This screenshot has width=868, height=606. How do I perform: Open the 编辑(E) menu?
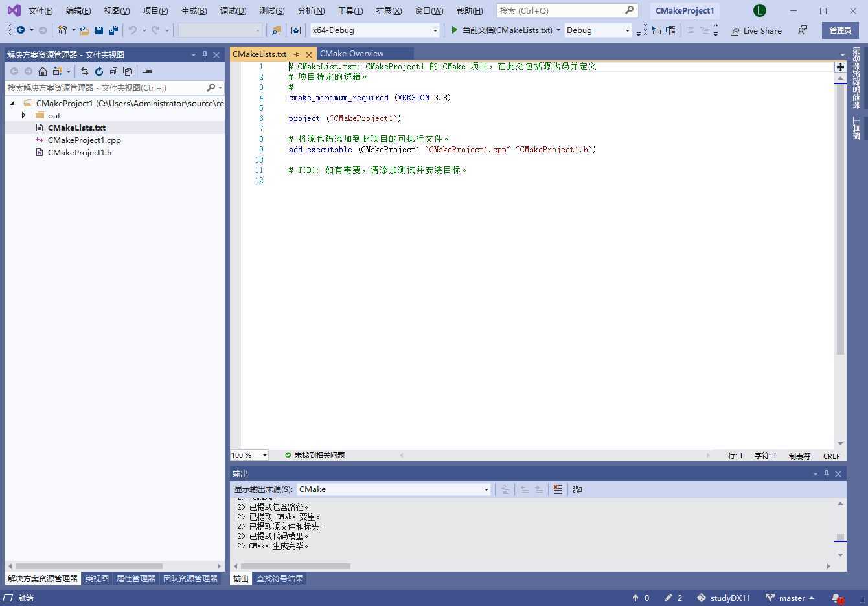click(78, 10)
